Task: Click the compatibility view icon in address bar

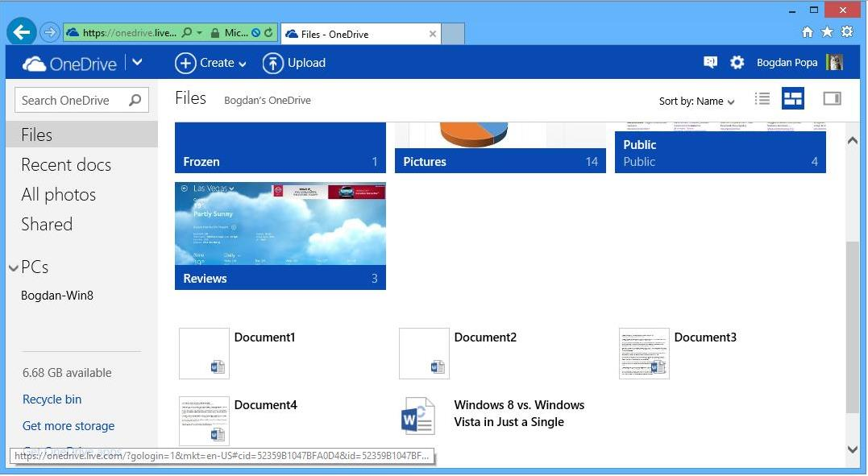Action: (x=255, y=33)
